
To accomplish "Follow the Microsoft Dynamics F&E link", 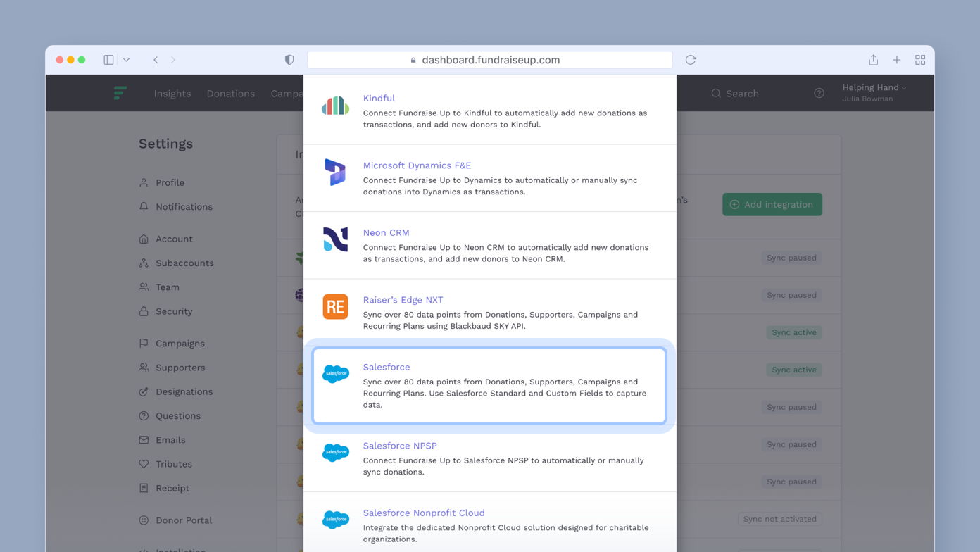I will [417, 165].
